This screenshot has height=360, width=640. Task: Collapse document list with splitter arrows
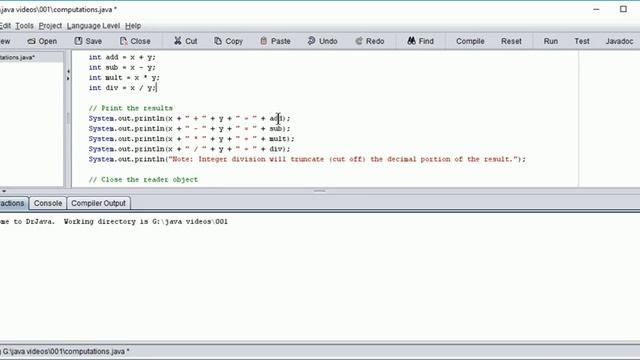[68, 75]
